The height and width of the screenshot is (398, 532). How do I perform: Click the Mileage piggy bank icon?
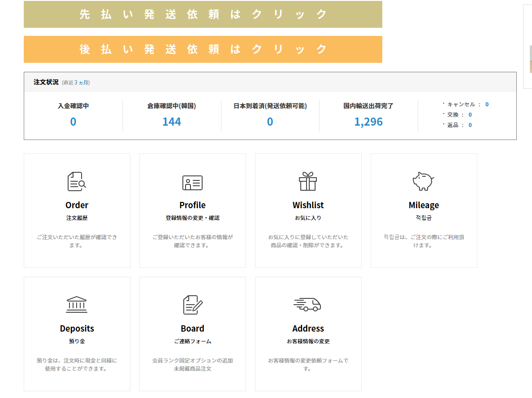(x=423, y=181)
